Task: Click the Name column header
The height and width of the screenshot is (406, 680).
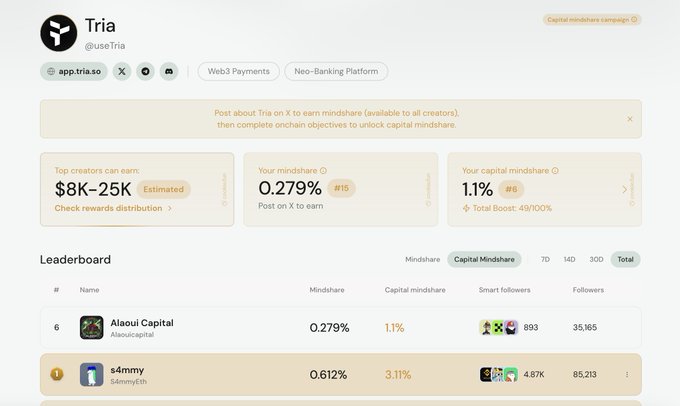Action: click(x=89, y=290)
